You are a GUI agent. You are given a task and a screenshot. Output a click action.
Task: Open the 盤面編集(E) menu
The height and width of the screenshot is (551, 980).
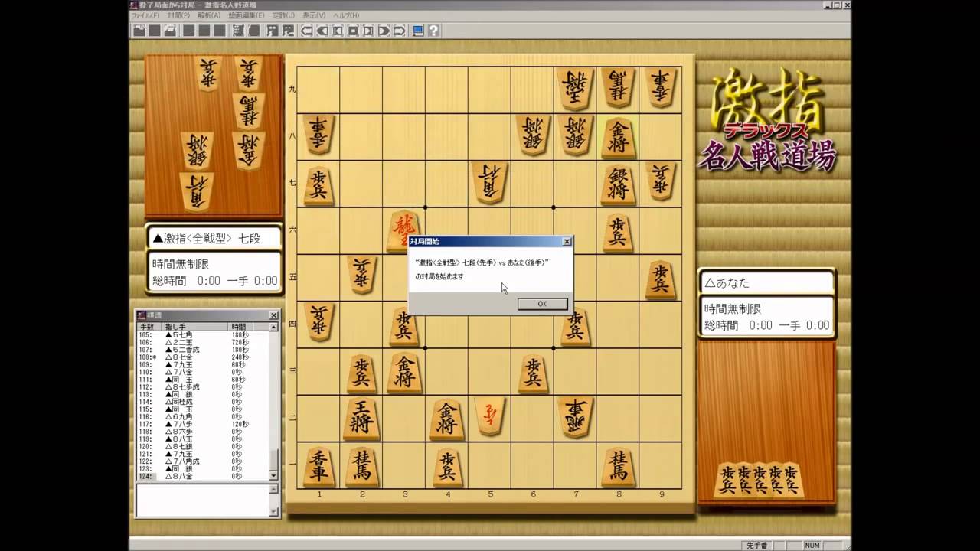click(x=247, y=15)
